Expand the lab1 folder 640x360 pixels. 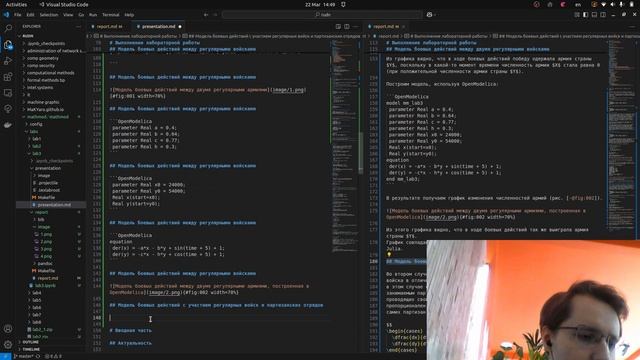[37, 139]
